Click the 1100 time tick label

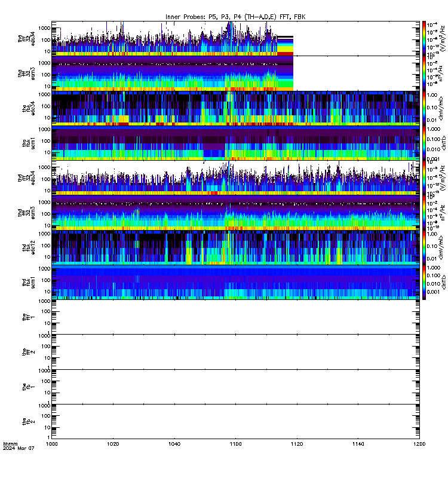(x=235, y=444)
